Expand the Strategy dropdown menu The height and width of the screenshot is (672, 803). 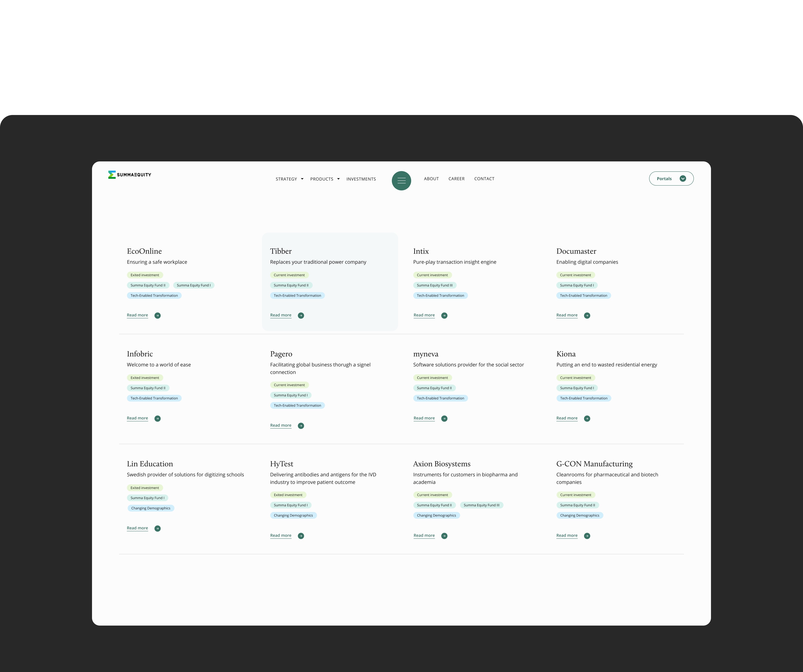(x=289, y=179)
